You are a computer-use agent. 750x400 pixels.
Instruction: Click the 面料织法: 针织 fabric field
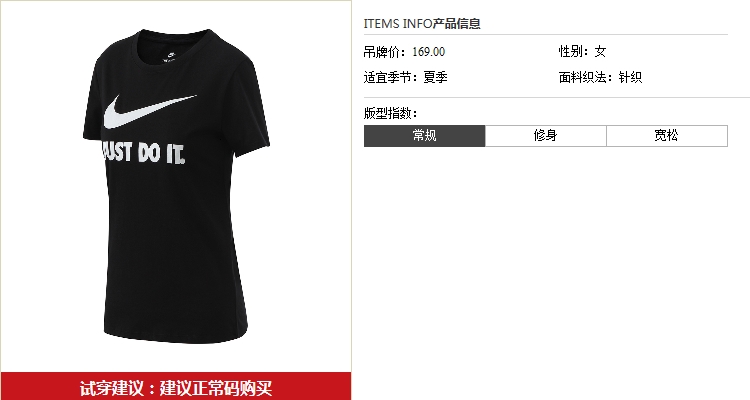tap(600, 77)
